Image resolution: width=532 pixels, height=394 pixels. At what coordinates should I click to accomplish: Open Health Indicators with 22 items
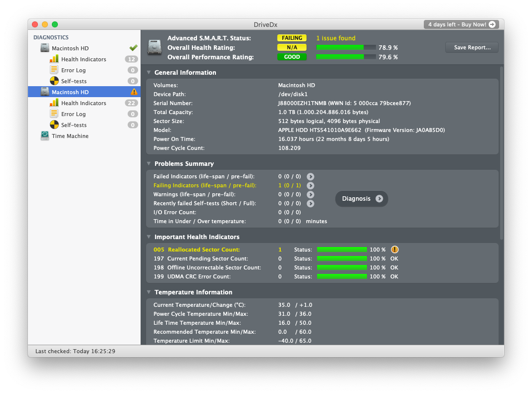point(83,103)
